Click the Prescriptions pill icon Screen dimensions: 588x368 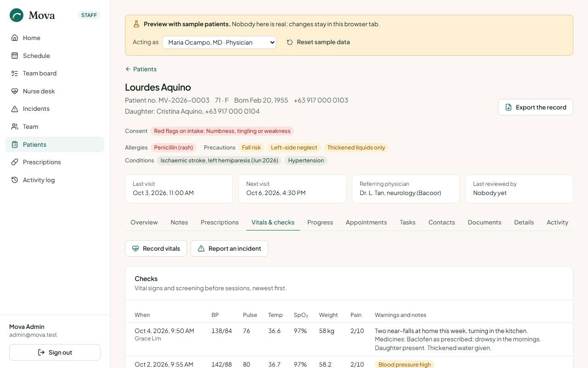[15, 162]
